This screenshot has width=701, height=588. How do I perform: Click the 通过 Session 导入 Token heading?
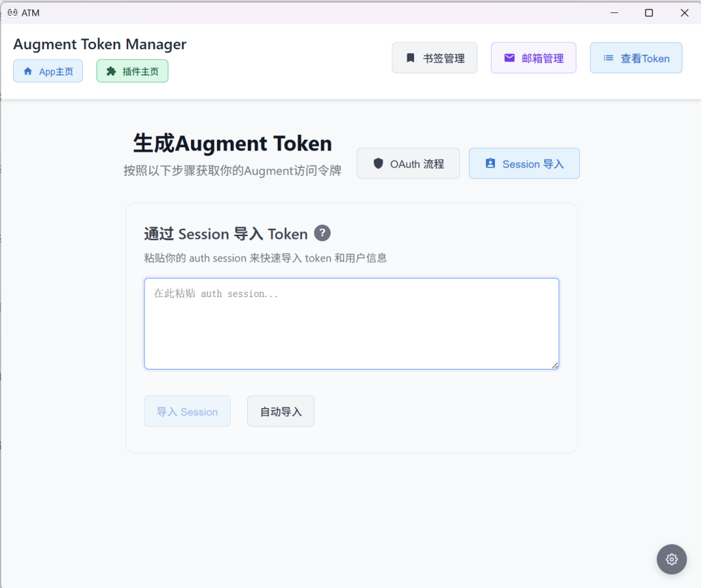(226, 234)
